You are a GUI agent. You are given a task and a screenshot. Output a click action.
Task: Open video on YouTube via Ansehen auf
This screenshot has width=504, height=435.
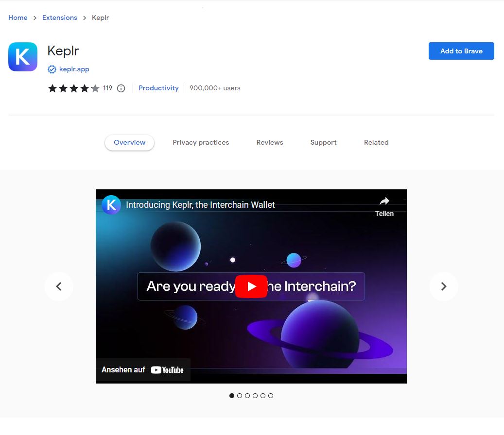(x=143, y=370)
